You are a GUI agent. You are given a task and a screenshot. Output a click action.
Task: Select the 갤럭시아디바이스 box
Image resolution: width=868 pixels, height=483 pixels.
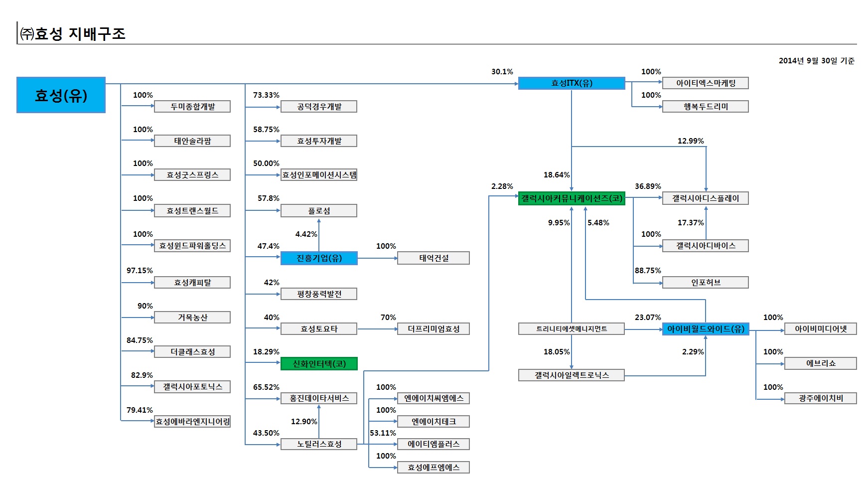point(706,246)
